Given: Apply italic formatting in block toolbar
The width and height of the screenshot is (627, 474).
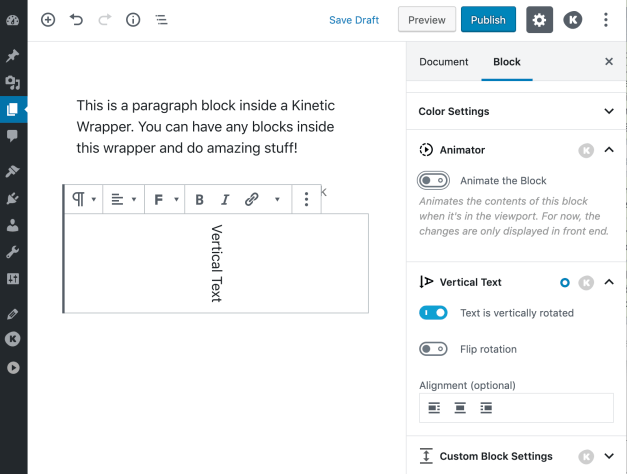Looking at the screenshot, I should 225,200.
